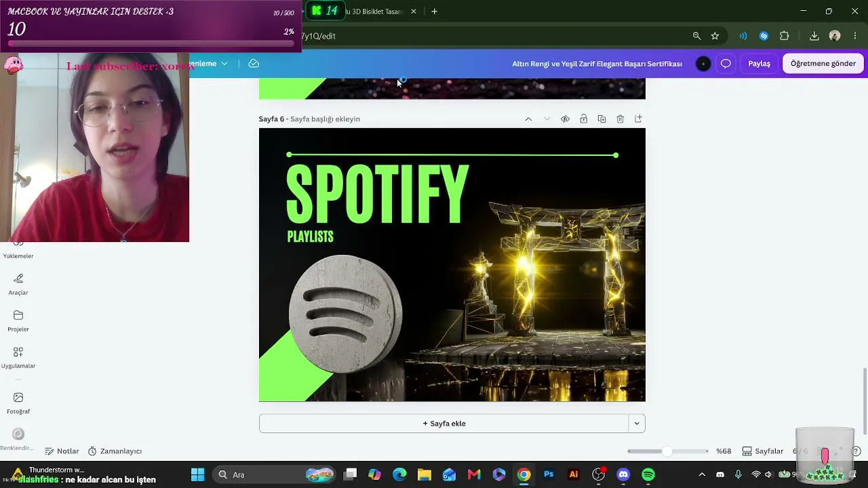Select the stone Spotify logo image
Image resolution: width=868 pixels, height=488 pixels.
[x=346, y=313]
